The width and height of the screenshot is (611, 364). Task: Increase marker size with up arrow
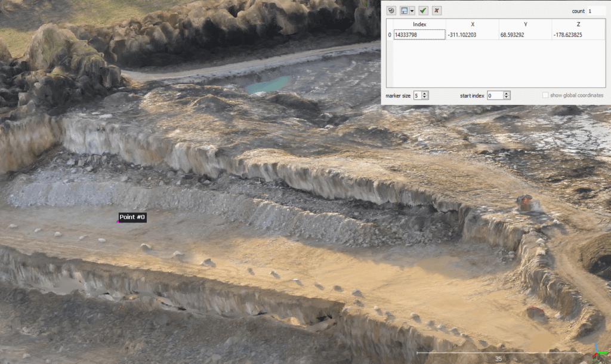click(x=424, y=93)
